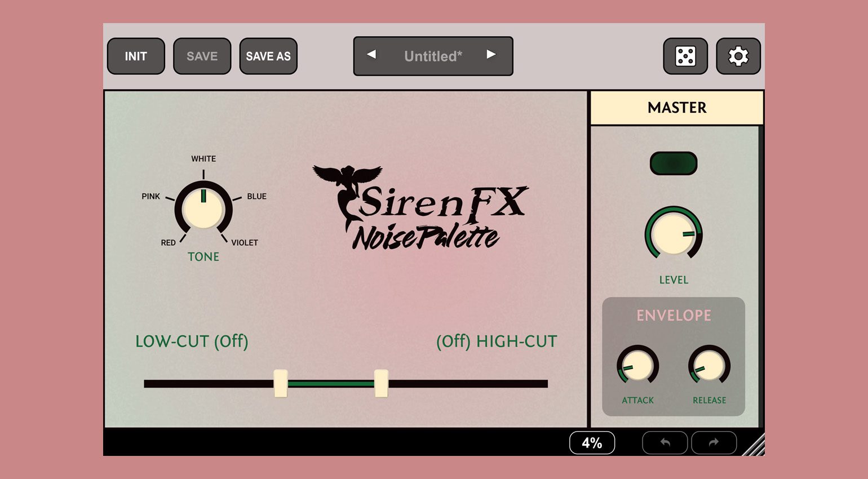The image size is (868, 479).
Task: Click the high-cut slider handle
Action: (x=381, y=384)
